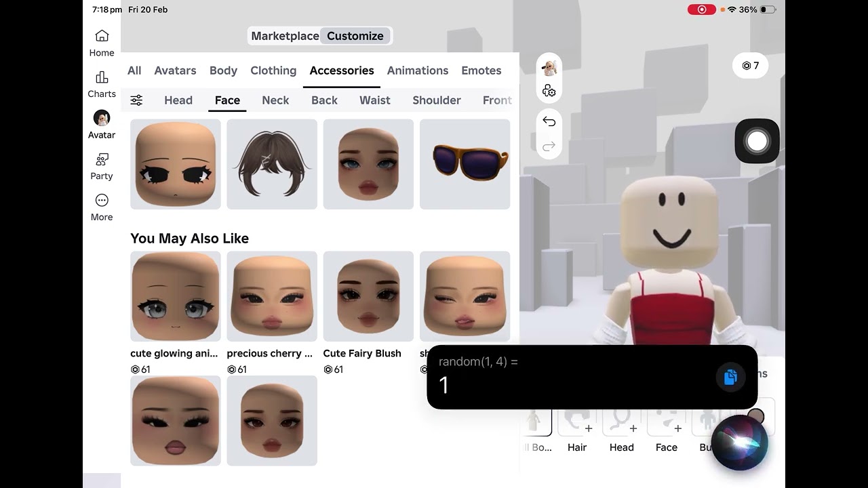
Task: Select the blue-eyed face thumbnail in top row
Action: [368, 164]
